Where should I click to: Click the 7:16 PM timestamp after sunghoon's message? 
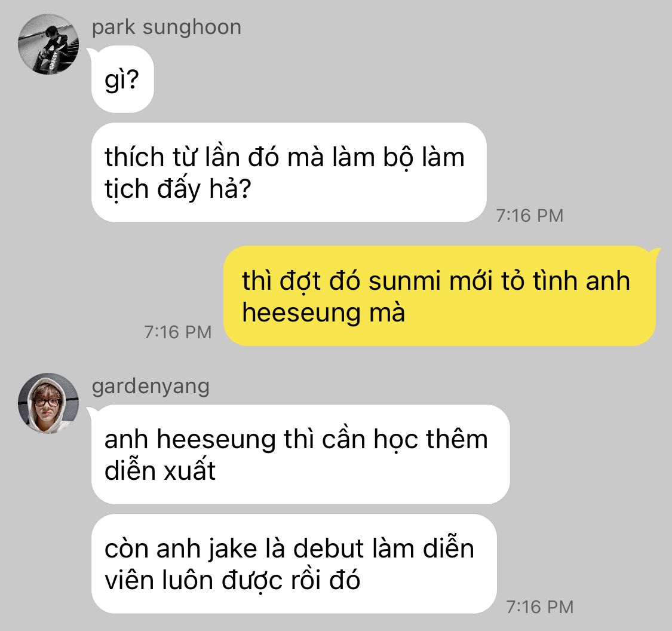tap(530, 216)
